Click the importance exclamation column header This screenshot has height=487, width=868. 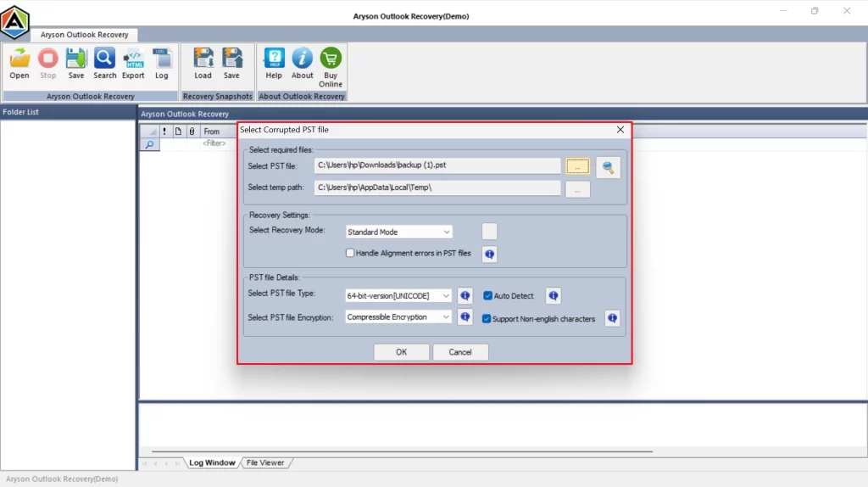[164, 132]
